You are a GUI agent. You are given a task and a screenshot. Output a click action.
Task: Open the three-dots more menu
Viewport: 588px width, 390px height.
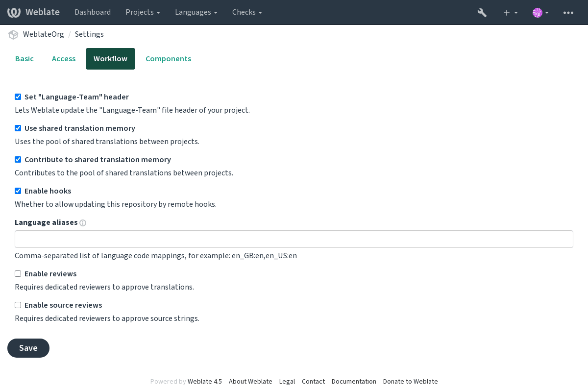(568, 12)
